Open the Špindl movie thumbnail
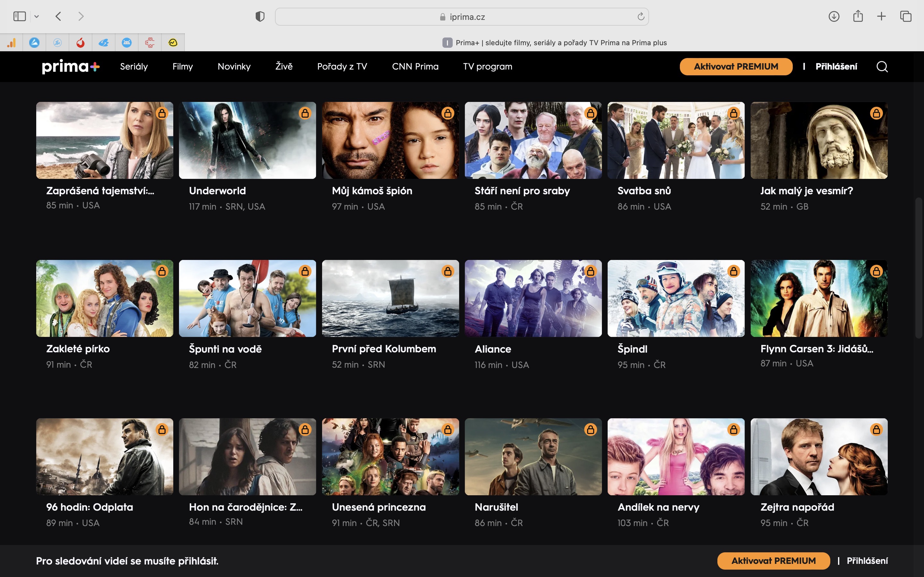 click(675, 298)
